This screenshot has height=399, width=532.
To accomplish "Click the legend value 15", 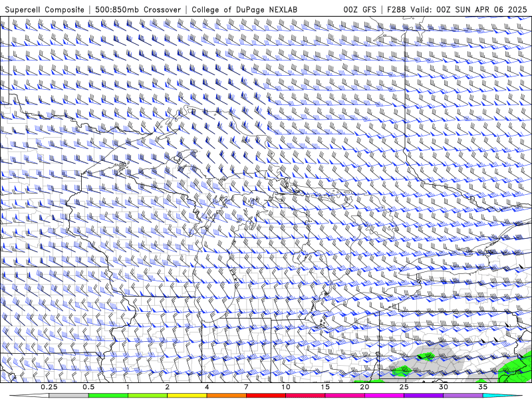I will (x=325, y=387).
